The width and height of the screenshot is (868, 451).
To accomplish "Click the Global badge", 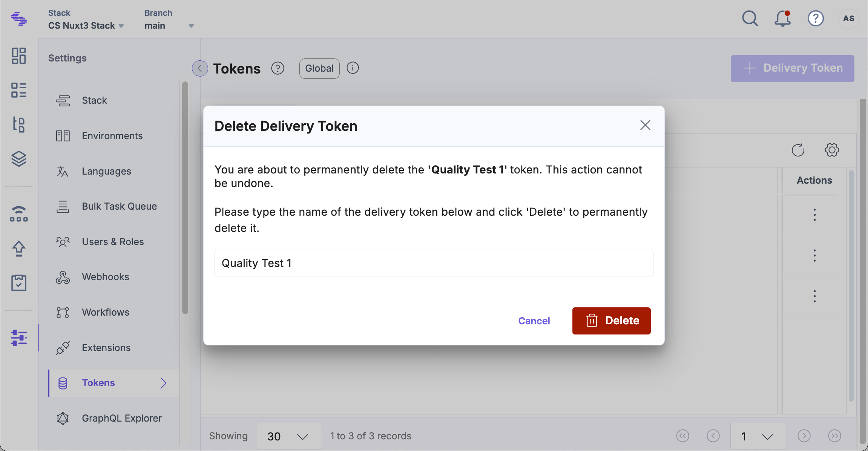I will click(319, 68).
